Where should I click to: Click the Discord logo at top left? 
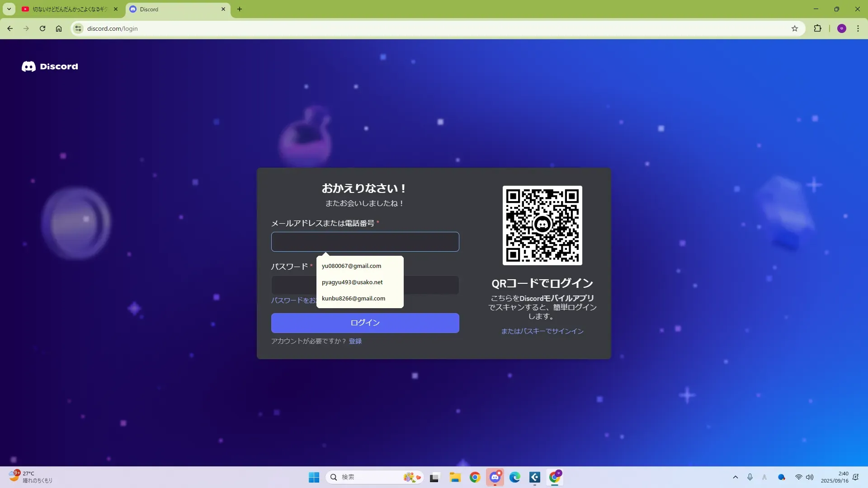point(50,66)
